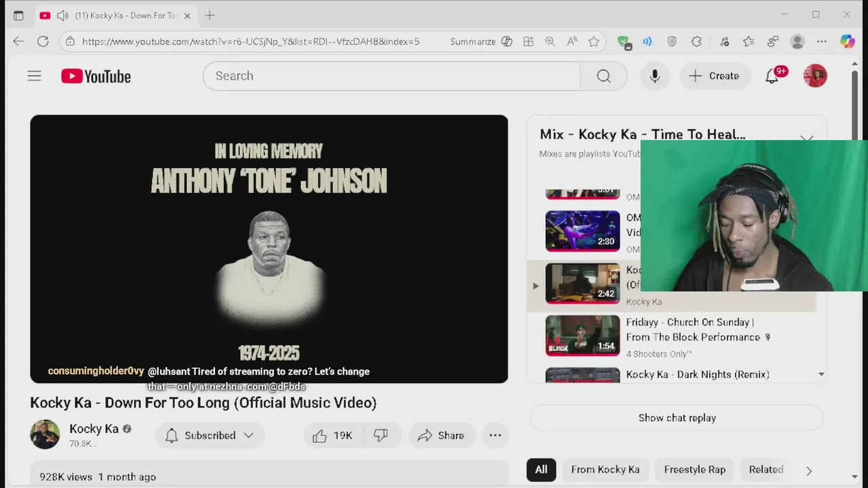Mute the tab via speaker icon

point(62,15)
